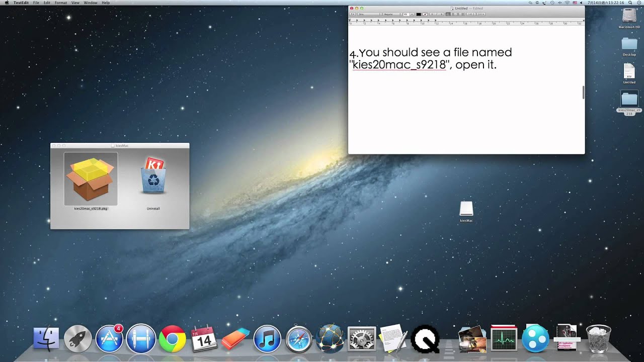Open the blue bubbles app in the Dock

coord(535,338)
